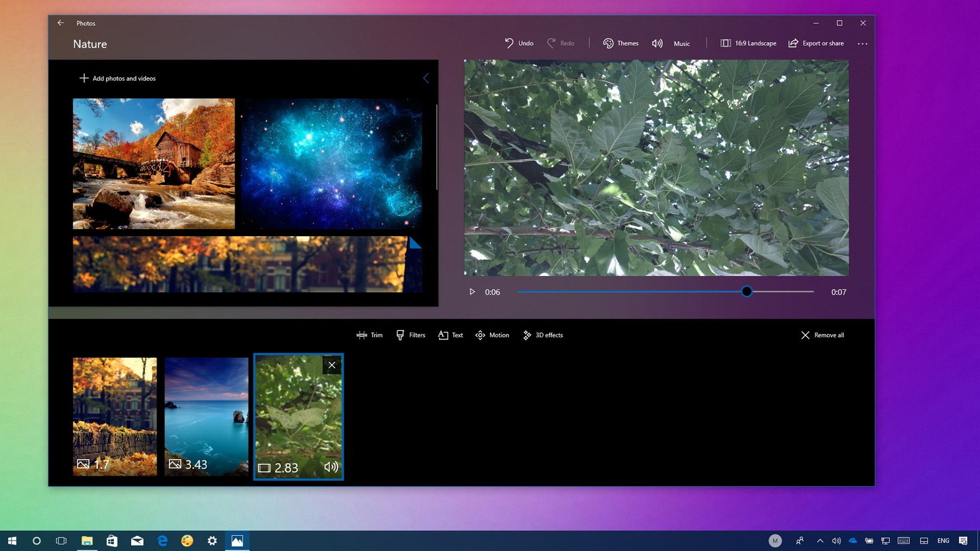Open the Filters tool
980x551 pixels.
coord(410,335)
